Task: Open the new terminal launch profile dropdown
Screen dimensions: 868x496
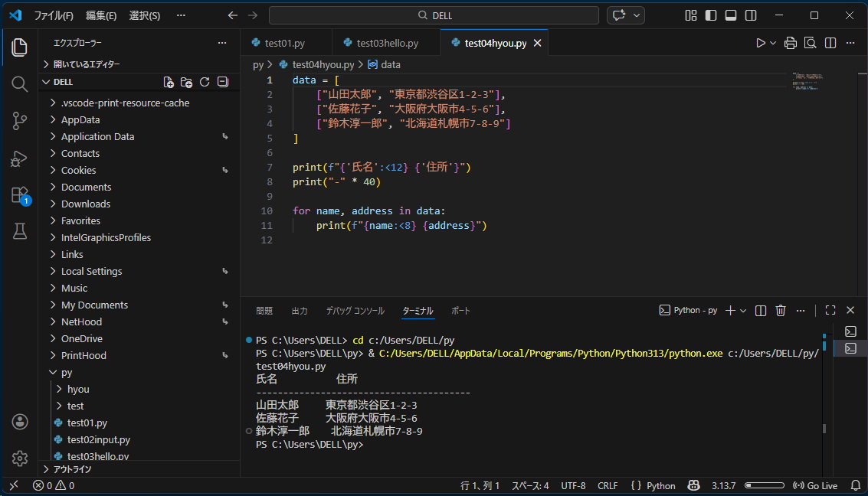Action: coord(744,310)
